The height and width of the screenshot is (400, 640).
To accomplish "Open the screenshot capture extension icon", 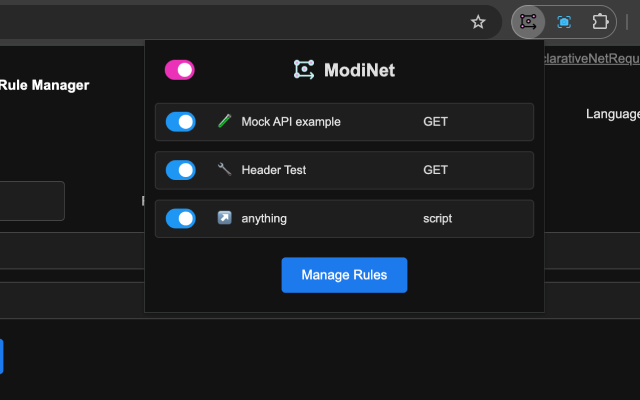I will (x=564, y=22).
